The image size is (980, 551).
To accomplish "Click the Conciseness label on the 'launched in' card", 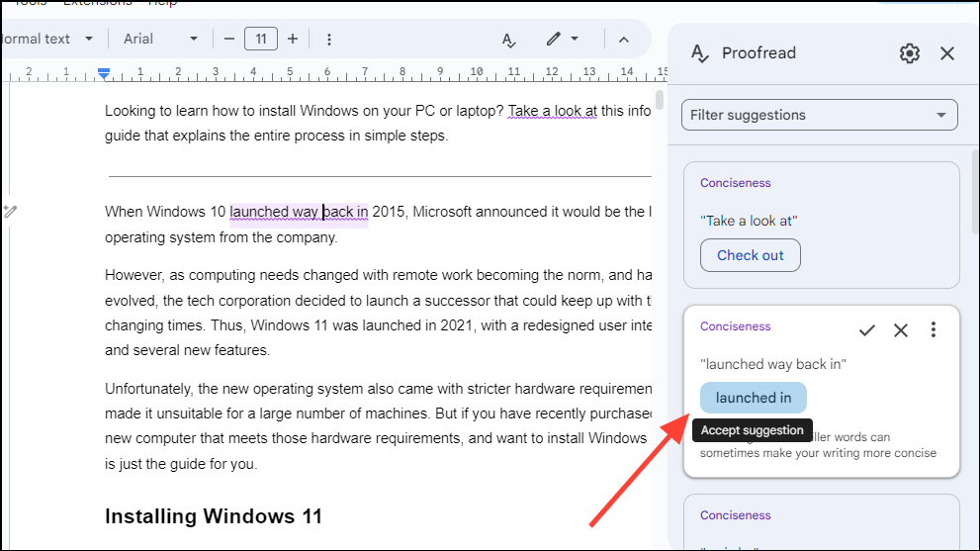I will pos(735,326).
